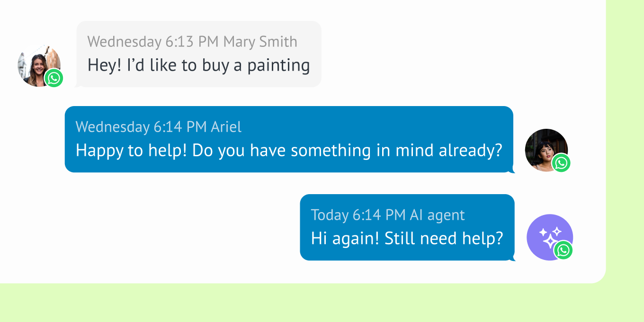Click the "Wednesday 6:13 PM" timestamp
This screenshot has height=322, width=644.
point(152,42)
